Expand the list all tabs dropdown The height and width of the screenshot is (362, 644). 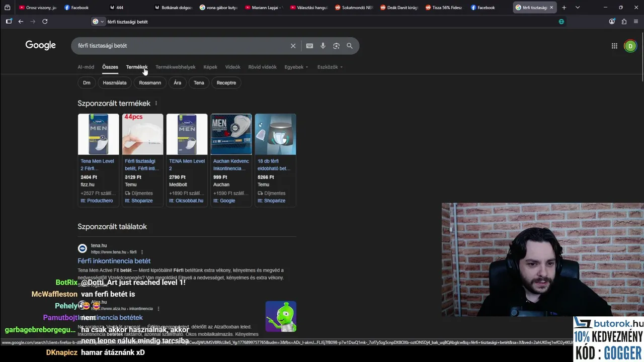click(578, 8)
